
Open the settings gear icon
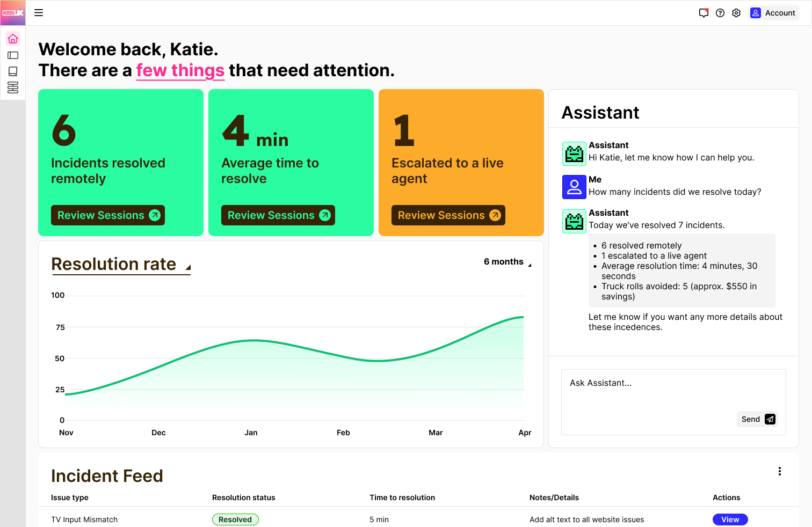click(736, 12)
